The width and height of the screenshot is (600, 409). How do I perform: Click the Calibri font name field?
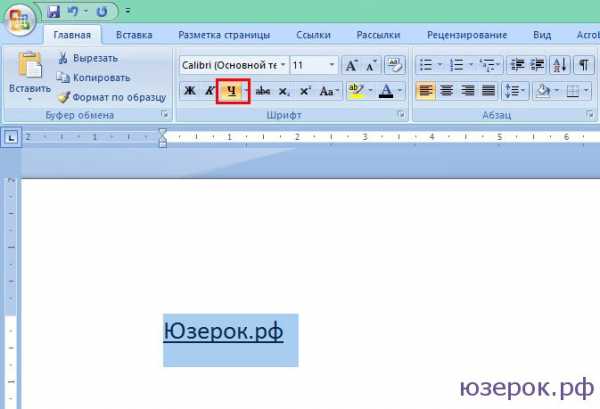point(229,65)
